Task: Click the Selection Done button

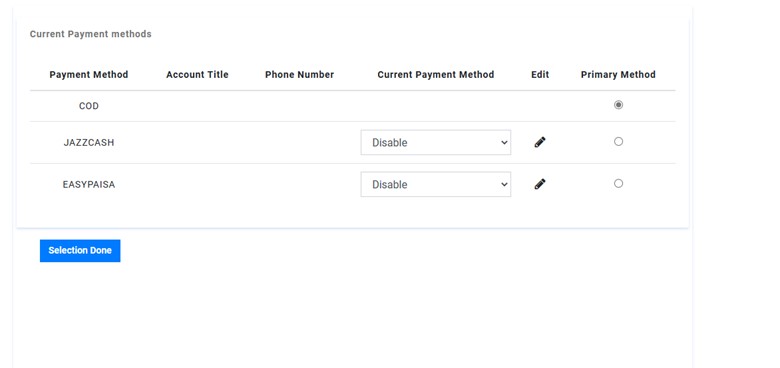Action: (x=80, y=251)
